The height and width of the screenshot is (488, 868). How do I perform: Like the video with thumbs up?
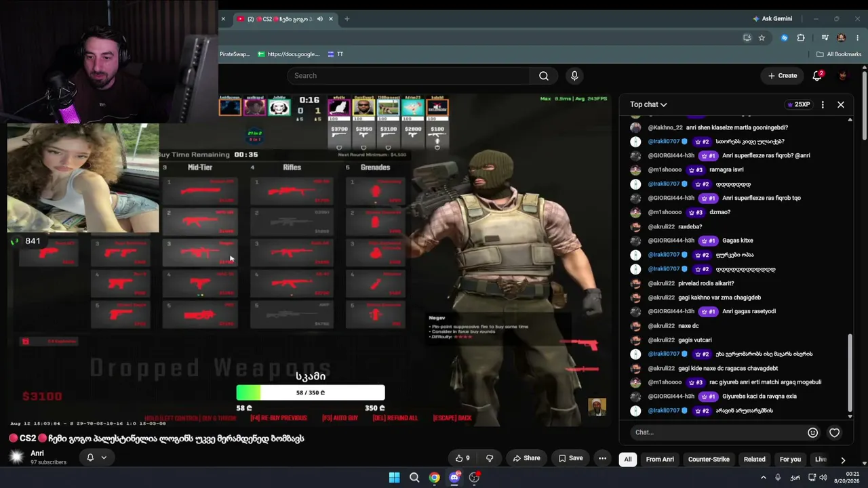point(462,458)
